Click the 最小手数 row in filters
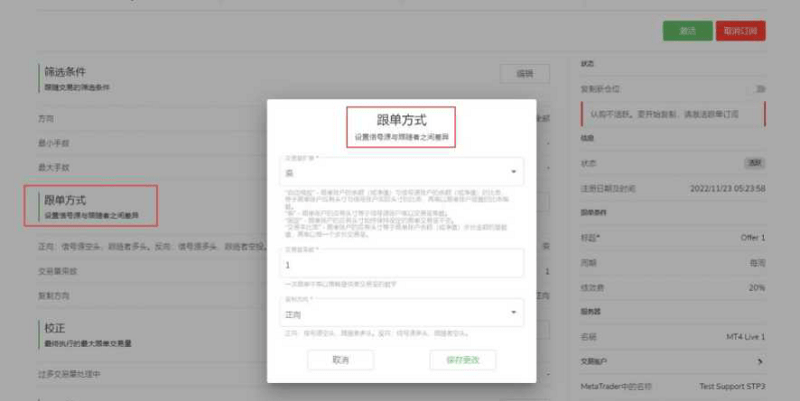The width and height of the screenshot is (800, 401). coord(54,143)
